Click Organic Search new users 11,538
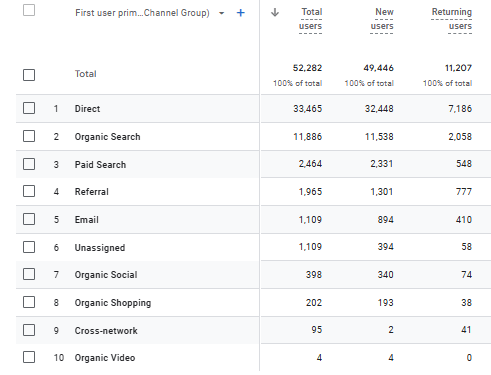This screenshot has height=375, width=491. (379, 137)
